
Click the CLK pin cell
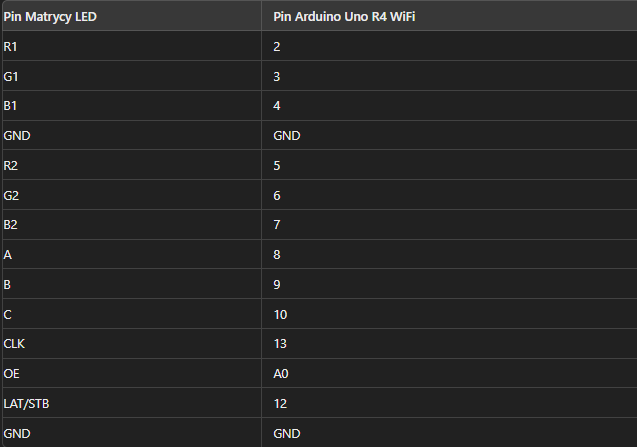click(x=14, y=344)
